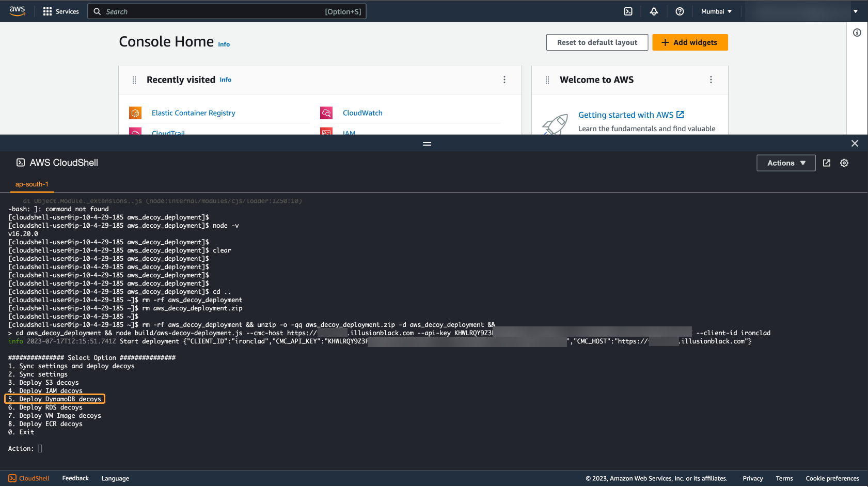The height and width of the screenshot is (487, 868).
Task: Select the ap-south-1 CloudShell tab
Action: pyautogui.click(x=31, y=184)
